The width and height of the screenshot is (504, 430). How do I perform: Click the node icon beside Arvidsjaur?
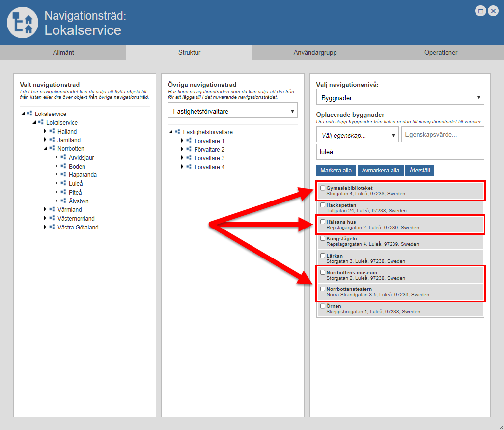point(63,157)
